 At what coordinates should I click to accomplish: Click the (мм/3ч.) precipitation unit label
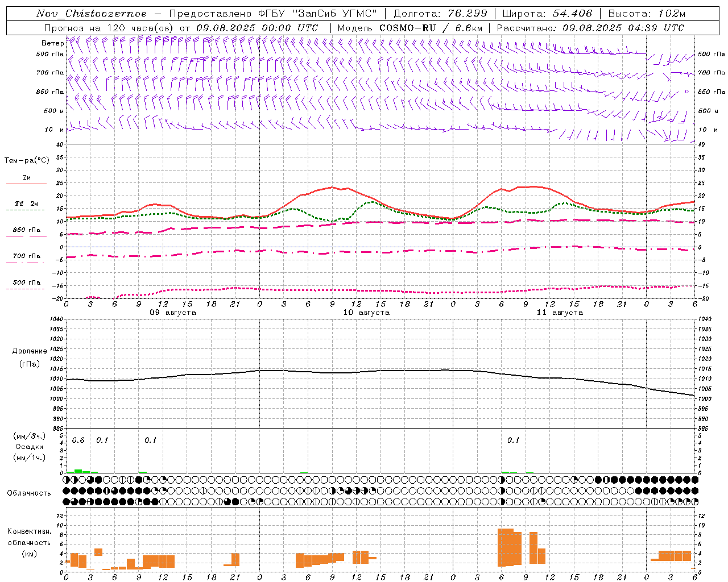click(x=29, y=436)
